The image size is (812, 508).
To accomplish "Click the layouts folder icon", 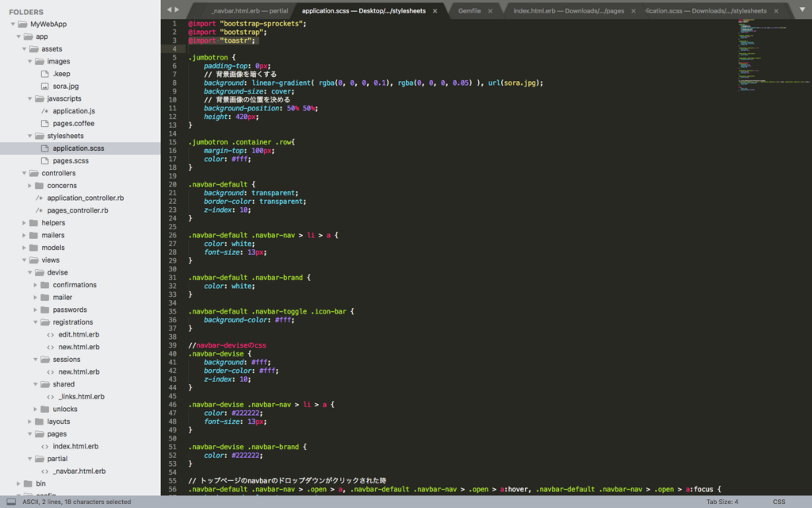I will coord(40,421).
